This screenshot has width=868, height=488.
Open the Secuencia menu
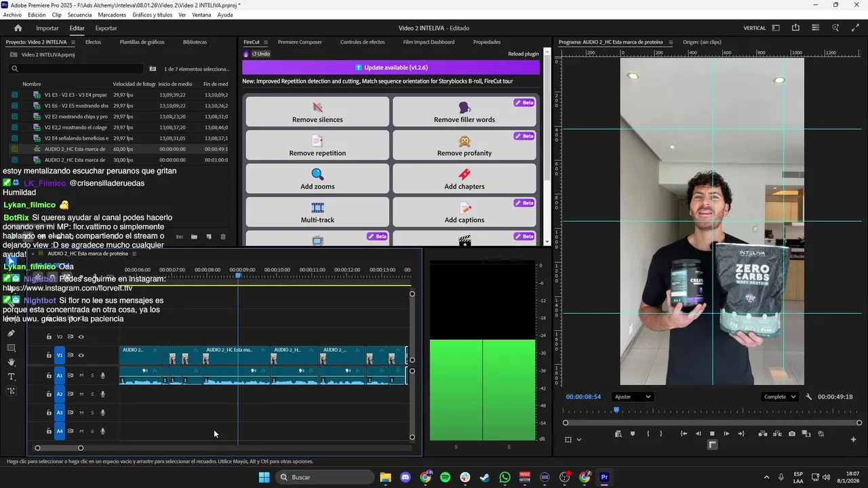[x=79, y=15]
